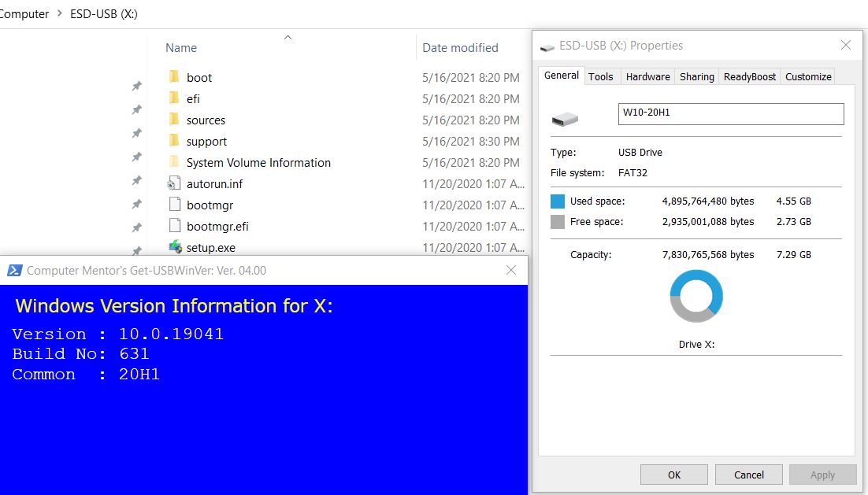The width and height of the screenshot is (868, 495).
Task: Select the efi folder icon
Action: point(174,98)
